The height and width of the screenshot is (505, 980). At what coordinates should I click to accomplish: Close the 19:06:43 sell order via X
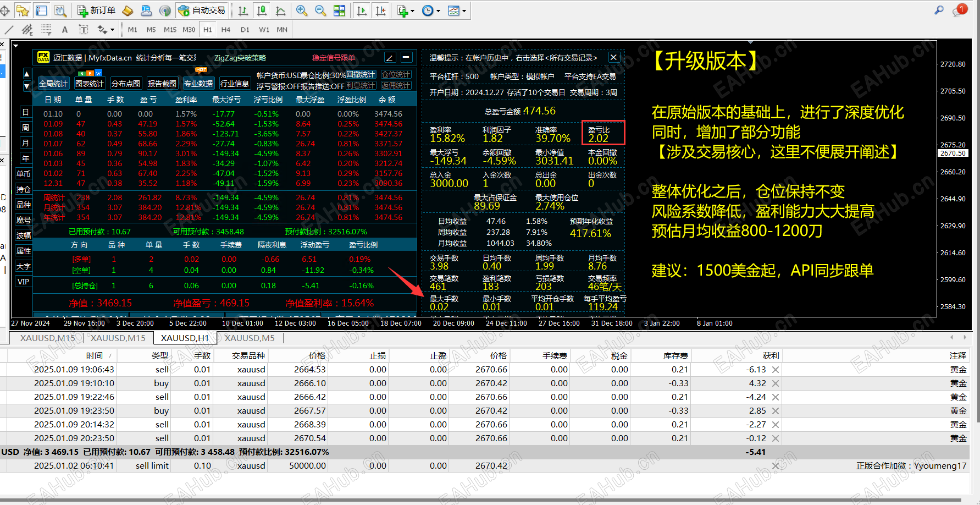776,370
